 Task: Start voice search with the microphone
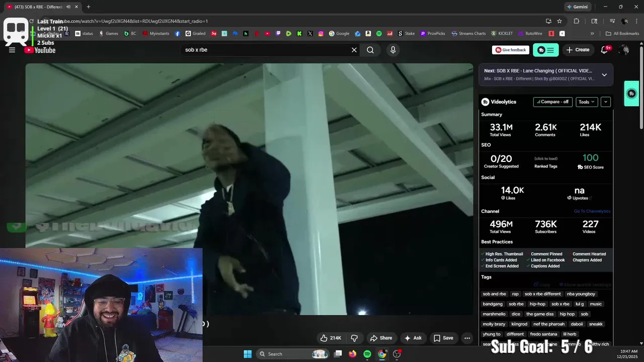click(393, 50)
